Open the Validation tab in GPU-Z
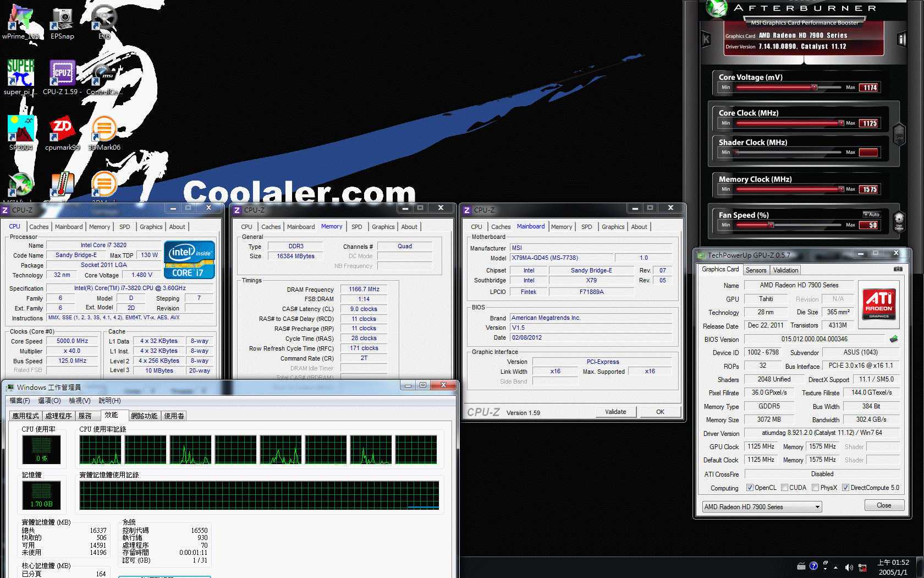The width and height of the screenshot is (924, 578). (785, 270)
